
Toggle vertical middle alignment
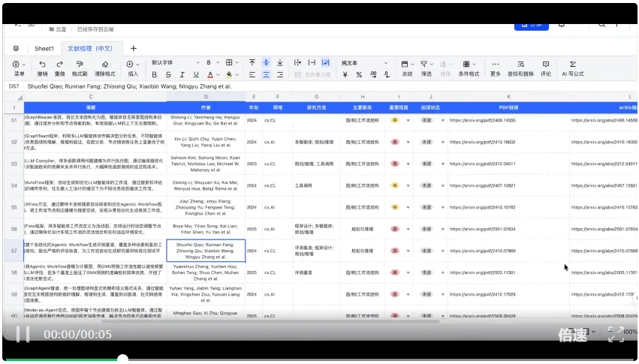pyautogui.click(x=266, y=62)
